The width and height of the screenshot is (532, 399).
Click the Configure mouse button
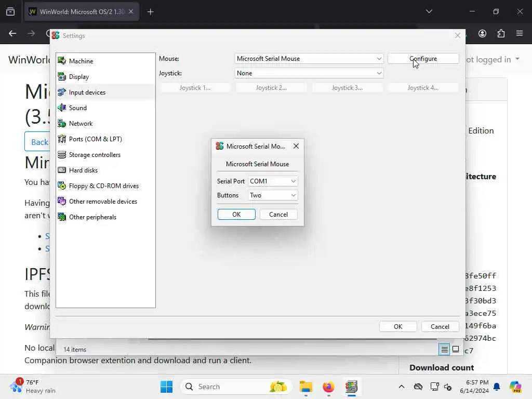pos(423,58)
